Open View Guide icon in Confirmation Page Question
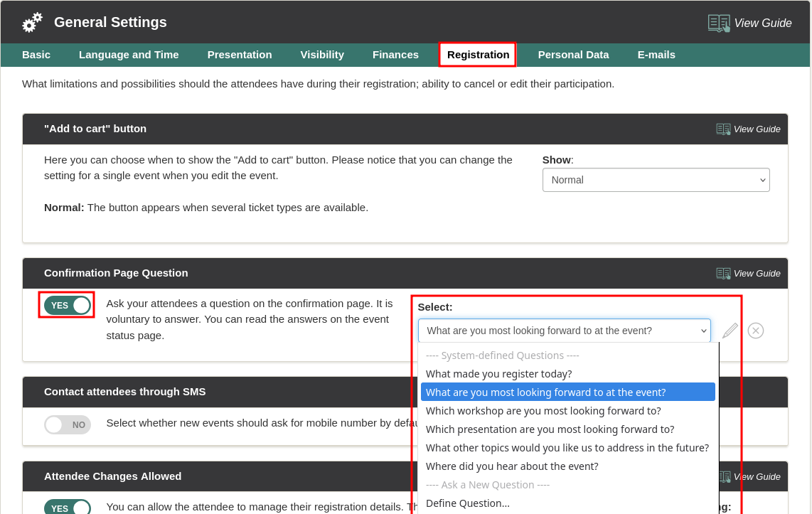 tap(723, 274)
